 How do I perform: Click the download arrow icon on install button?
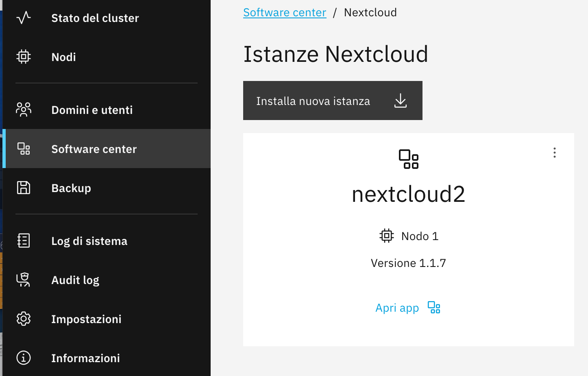(401, 101)
